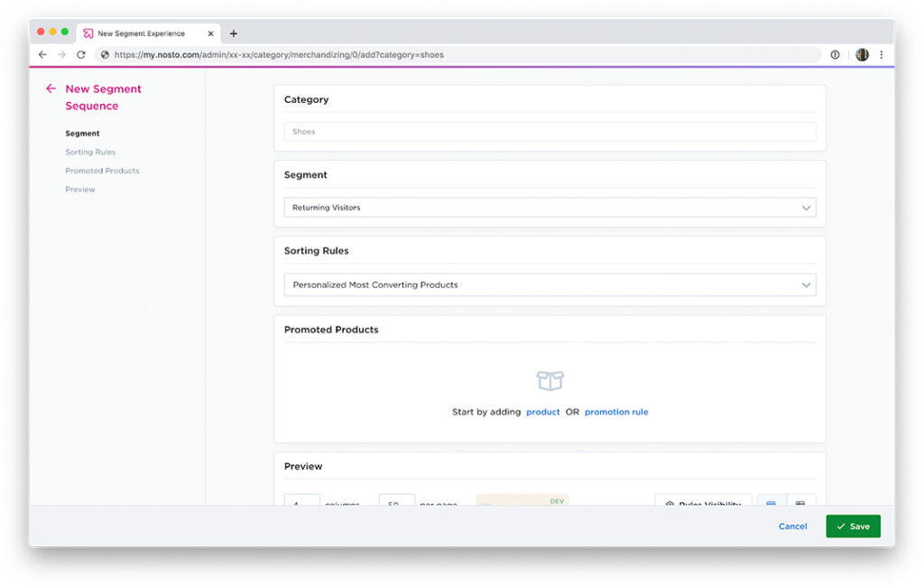Click the pink back arrow beside New Segment Sequence
This screenshot has width=924, height=587.
(51, 89)
